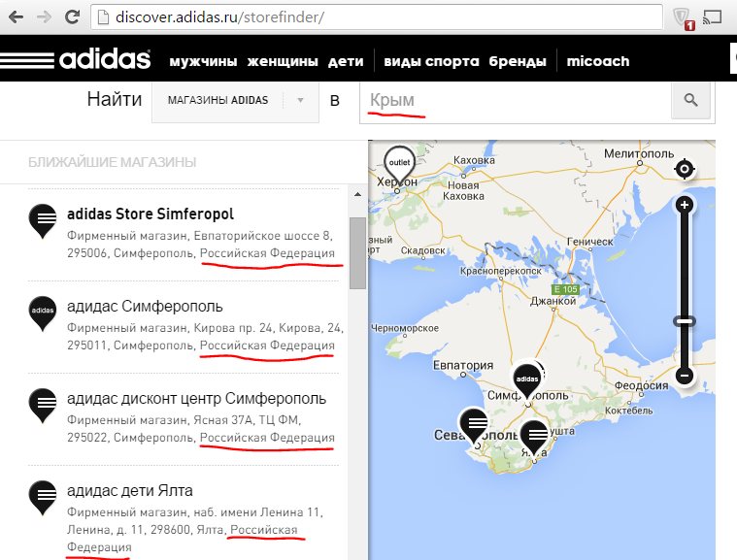Open the shield extension icon in browser
Screen dimensions: 737x560
coord(683,17)
